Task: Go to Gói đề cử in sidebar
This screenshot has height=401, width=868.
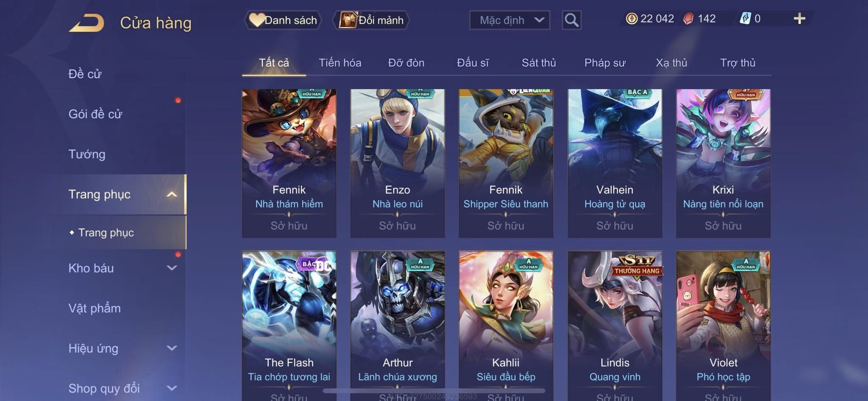Action: [x=95, y=114]
